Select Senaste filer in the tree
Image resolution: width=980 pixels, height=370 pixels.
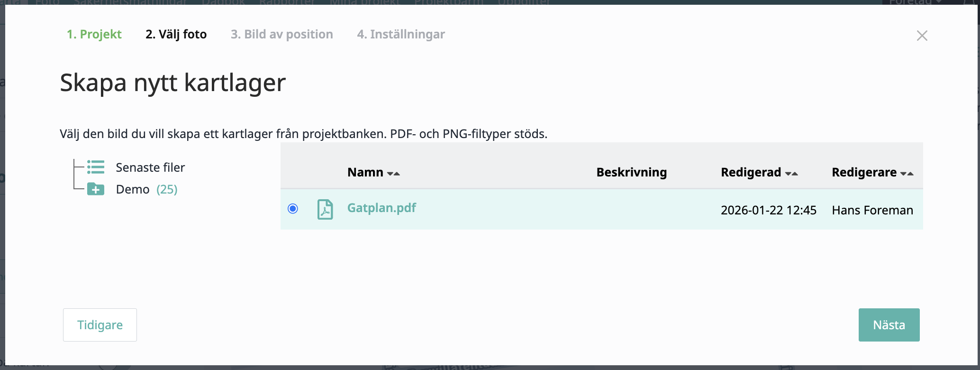pyautogui.click(x=150, y=167)
